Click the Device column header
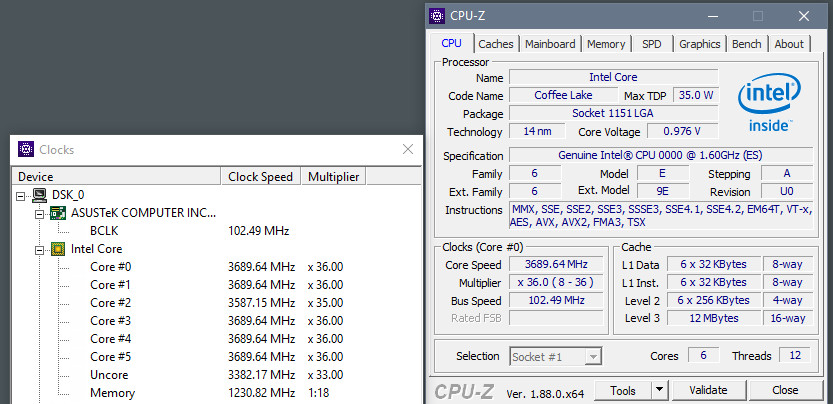Viewport: 833px width, 404px height. click(116, 176)
